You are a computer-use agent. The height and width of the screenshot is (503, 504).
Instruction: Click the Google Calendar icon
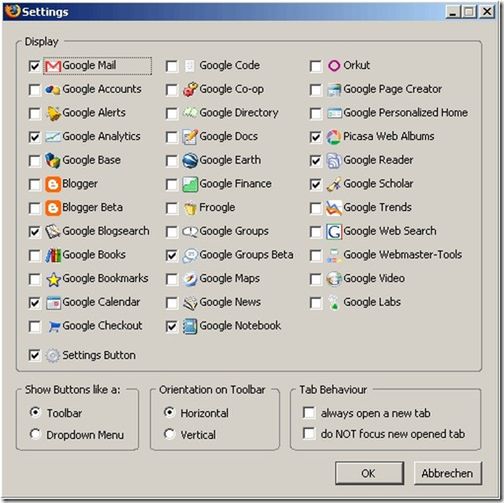(x=53, y=303)
